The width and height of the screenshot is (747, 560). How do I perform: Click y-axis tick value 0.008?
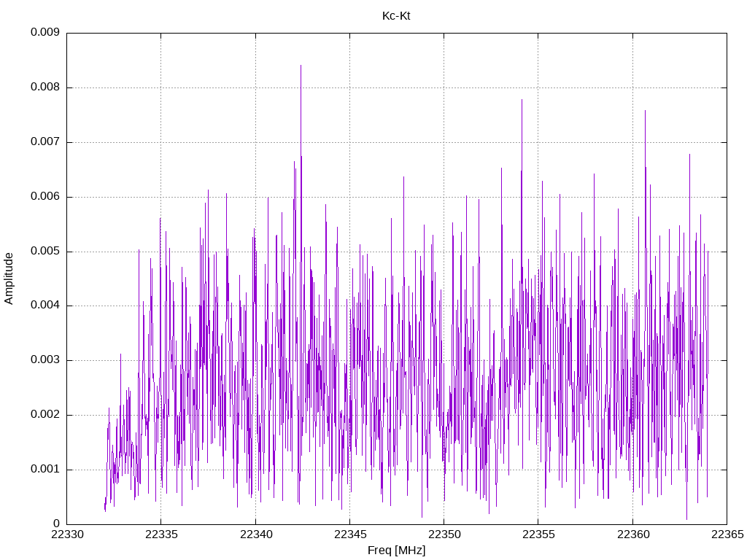[45, 87]
